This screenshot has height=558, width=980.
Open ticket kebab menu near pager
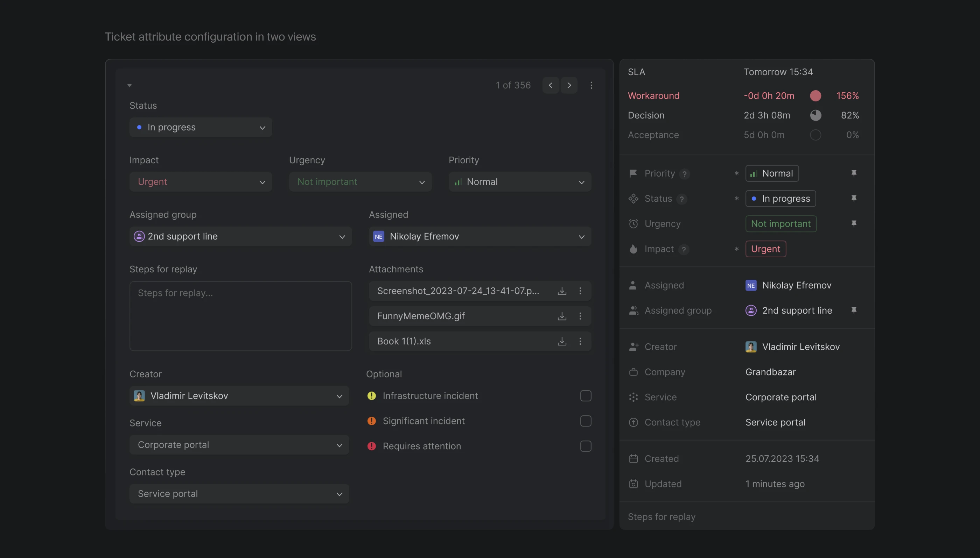coord(591,85)
